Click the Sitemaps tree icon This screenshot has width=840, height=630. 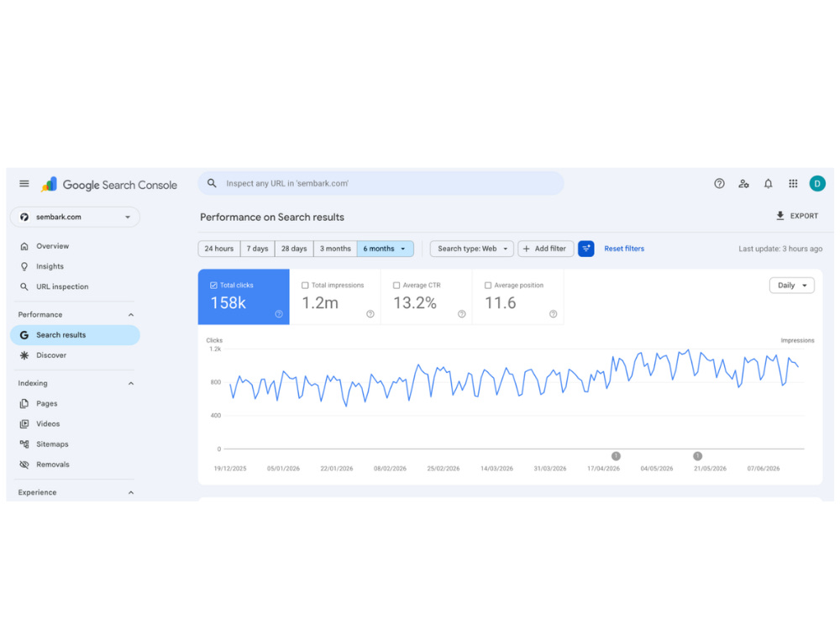(24, 444)
